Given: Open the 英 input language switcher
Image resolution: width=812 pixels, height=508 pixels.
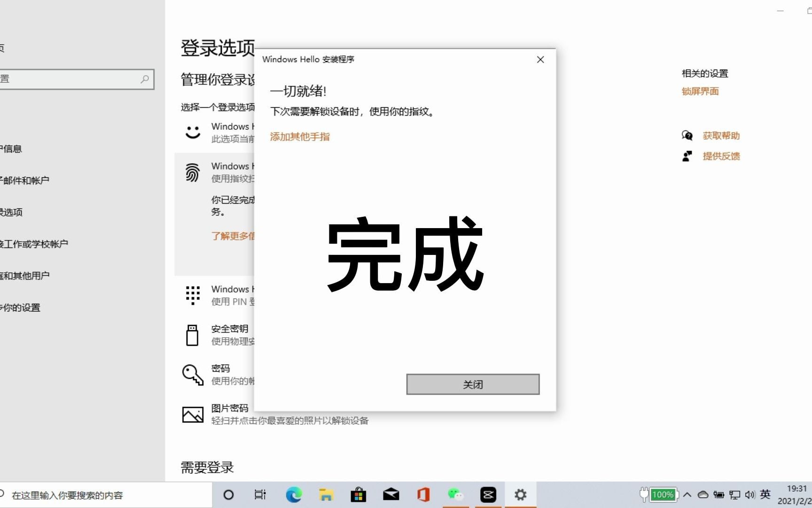Looking at the screenshot, I should click(766, 494).
